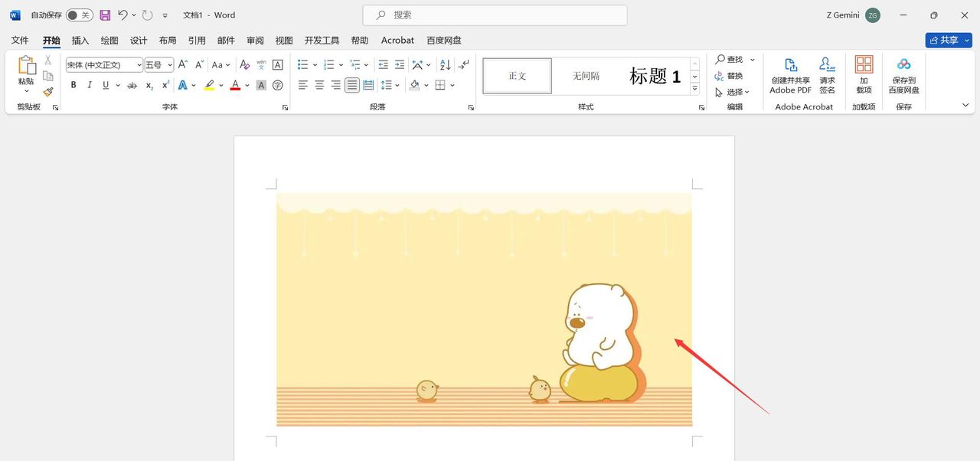The image size is (980, 461).
Task: Clear all formatting with eraser-A icon
Action: (245, 65)
